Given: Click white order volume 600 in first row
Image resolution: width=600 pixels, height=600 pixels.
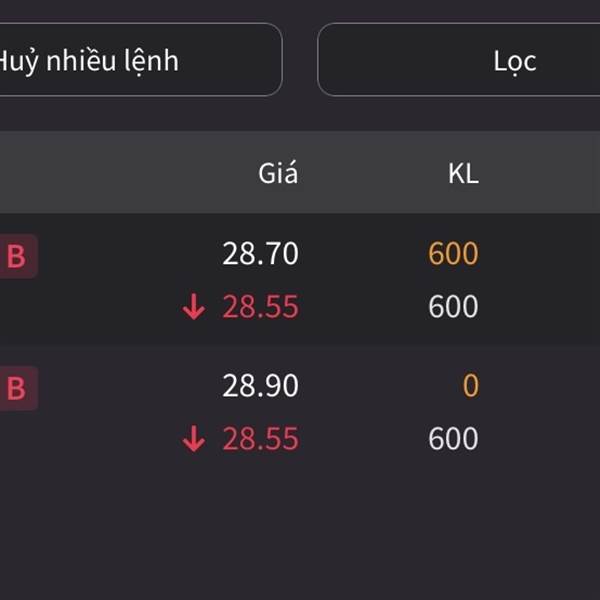Looking at the screenshot, I should [x=453, y=307].
